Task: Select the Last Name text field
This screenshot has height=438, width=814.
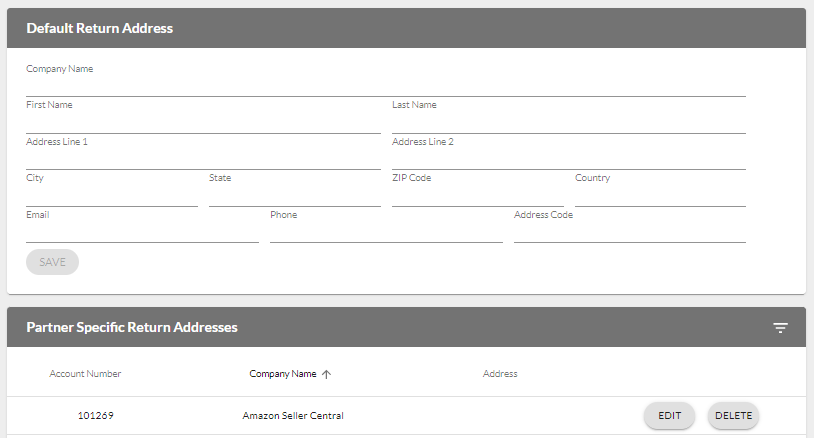Action: (x=568, y=122)
